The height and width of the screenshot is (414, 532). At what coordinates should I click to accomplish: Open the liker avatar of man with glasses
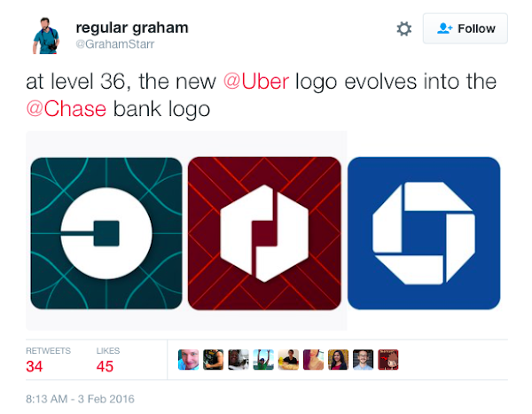363,360
